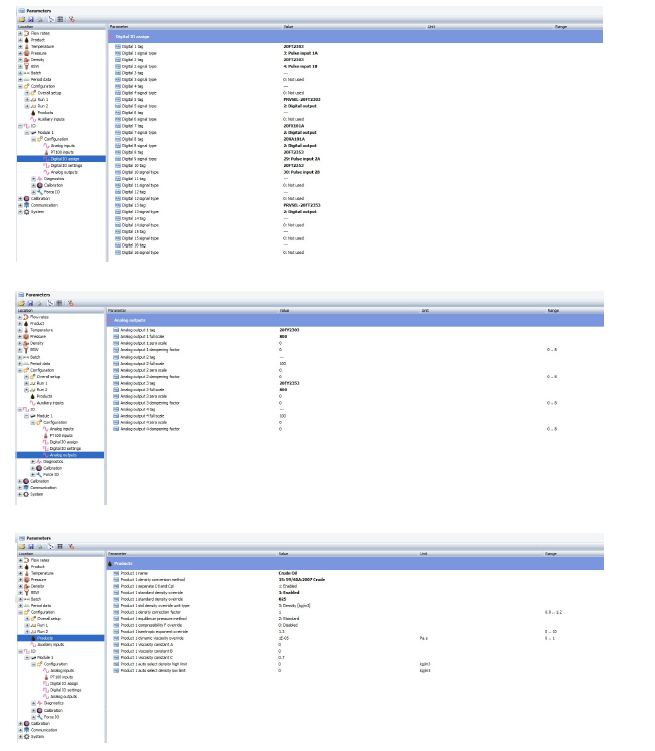
Task: Click the Calibration icon under Module 1 in top panel
Action: pos(40,185)
